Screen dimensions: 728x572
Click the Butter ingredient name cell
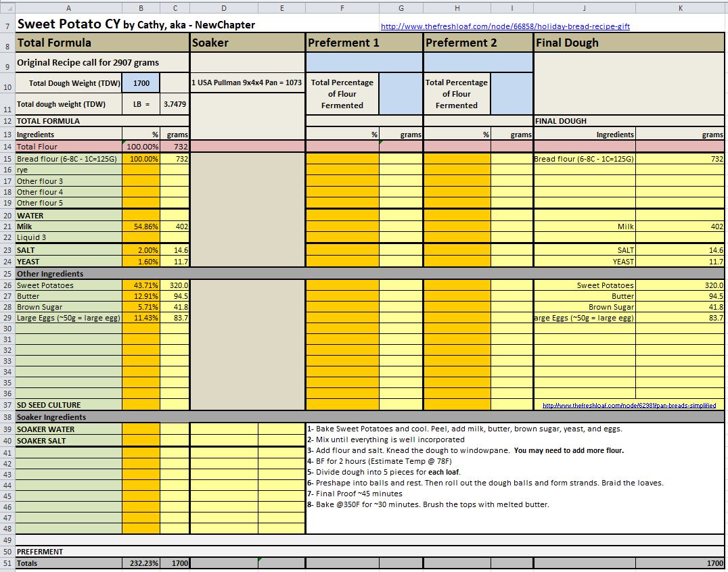click(68, 296)
